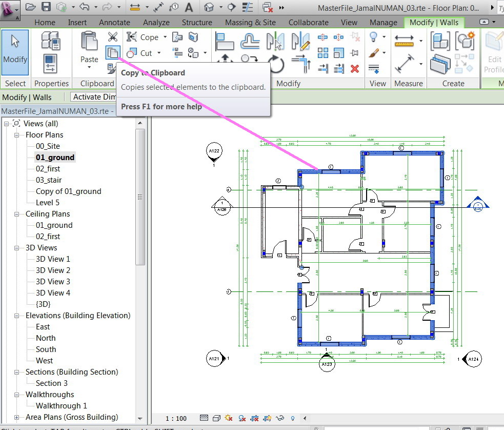Image resolution: width=504 pixels, height=430 pixels.
Task: Select the North elevation view
Action: pos(46,338)
